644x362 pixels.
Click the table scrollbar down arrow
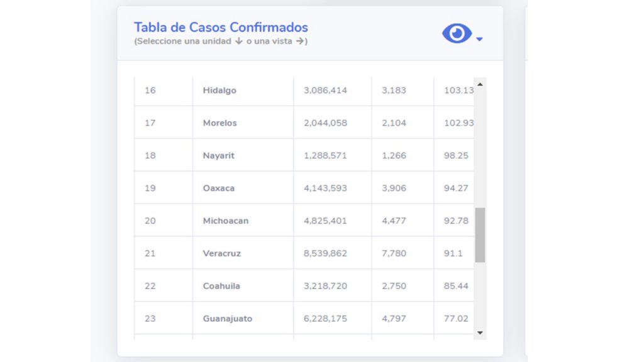[480, 333]
